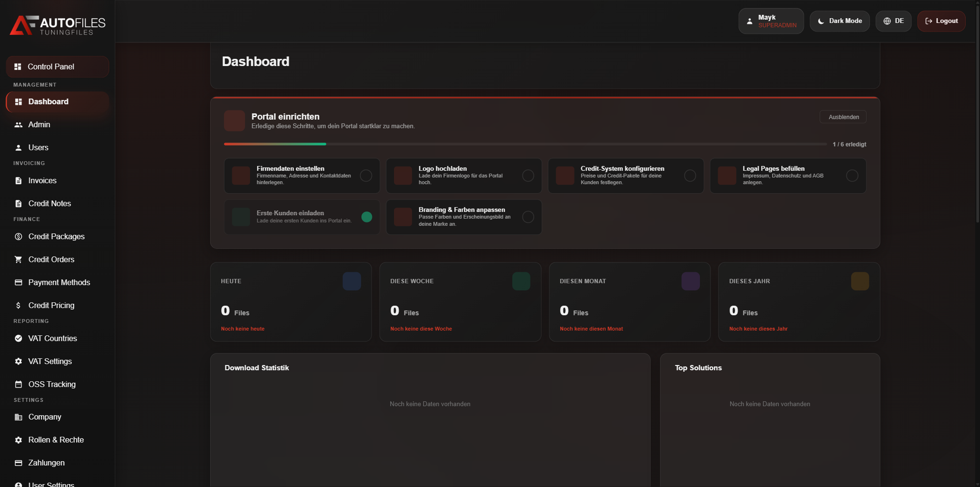Select the Payment Methods card icon

point(18,282)
